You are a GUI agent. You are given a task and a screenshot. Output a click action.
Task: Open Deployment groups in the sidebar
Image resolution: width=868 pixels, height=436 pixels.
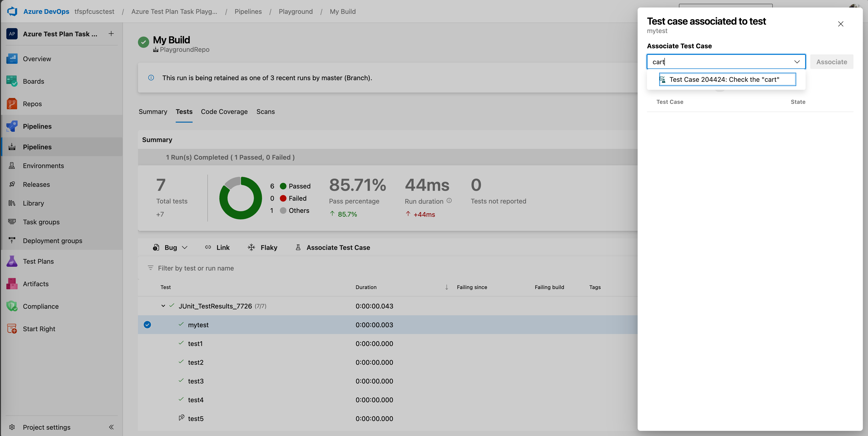coord(53,241)
